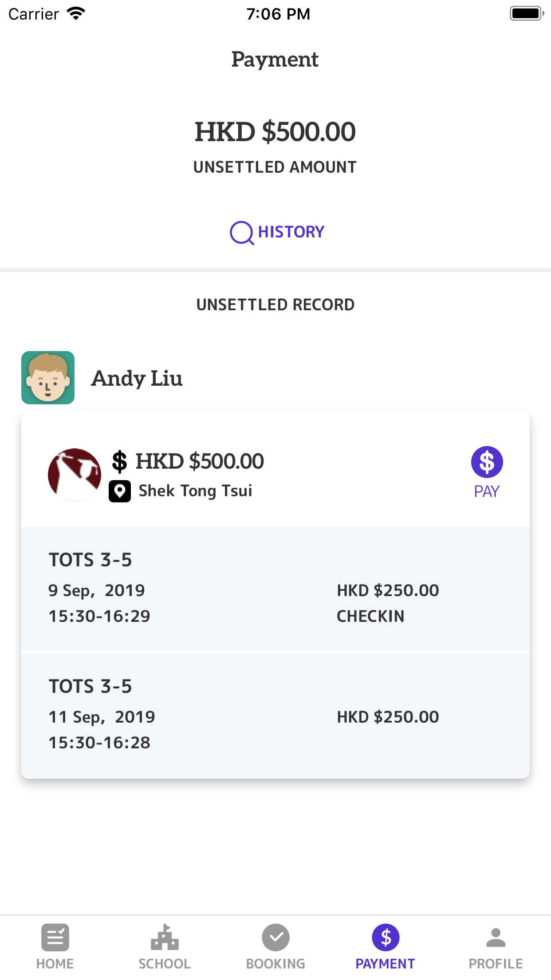Tap the BOOKING tab label
This screenshot has width=551, height=980.
[x=275, y=964]
